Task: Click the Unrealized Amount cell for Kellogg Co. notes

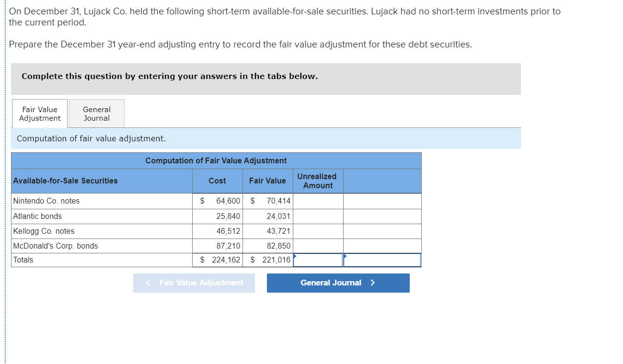Action: (x=318, y=231)
